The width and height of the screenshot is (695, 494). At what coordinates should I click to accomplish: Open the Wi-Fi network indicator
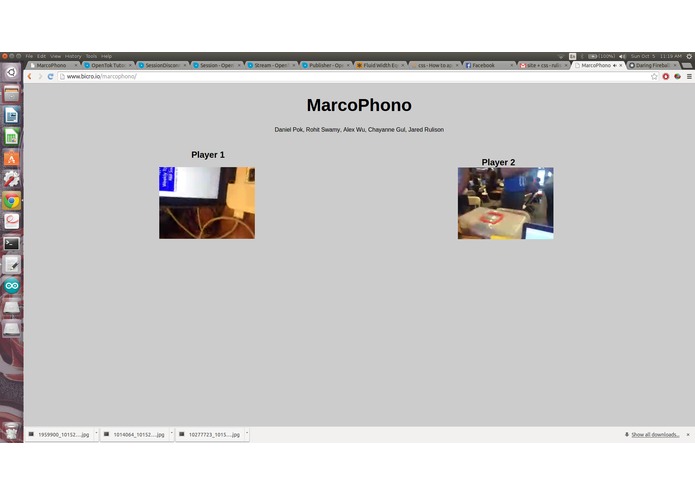[561, 56]
